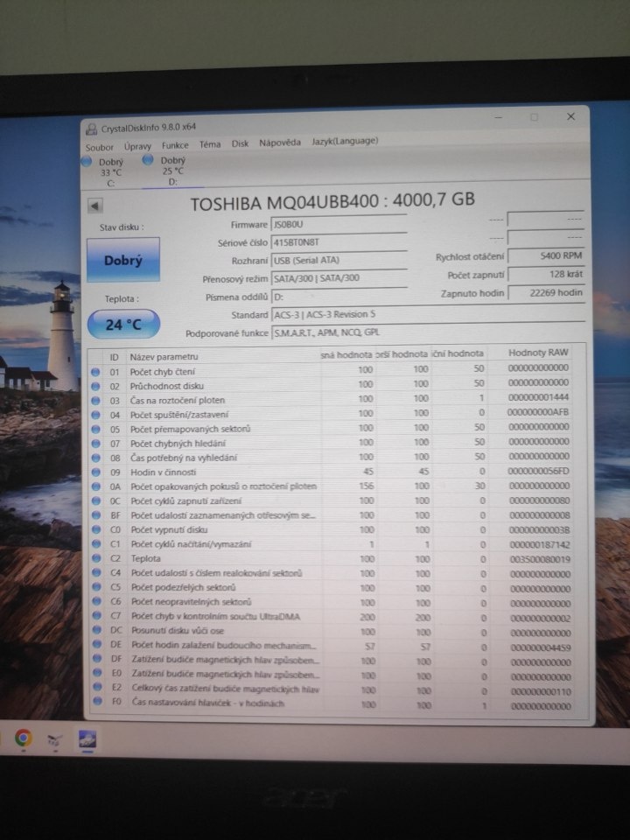Click the Písmena oddílů field D:
Viewport: 630px width, 840px height.
click(x=339, y=297)
